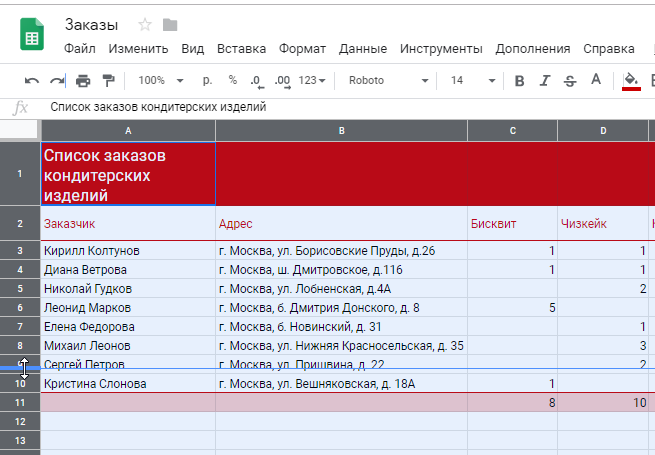Select column B header
Image resolution: width=655 pixels, height=455 pixels.
[341, 131]
